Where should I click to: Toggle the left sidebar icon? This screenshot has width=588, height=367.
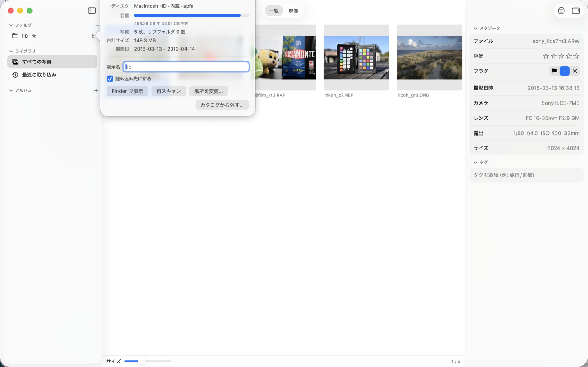(x=92, y=11)
